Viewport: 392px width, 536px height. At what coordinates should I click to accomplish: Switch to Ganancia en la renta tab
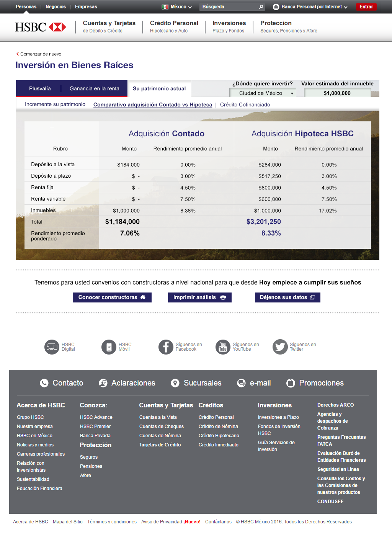[95, 88]
